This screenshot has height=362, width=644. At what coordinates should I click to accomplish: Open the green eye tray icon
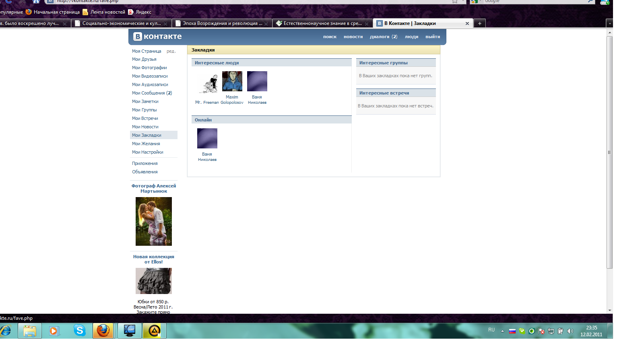coord(532,331)
